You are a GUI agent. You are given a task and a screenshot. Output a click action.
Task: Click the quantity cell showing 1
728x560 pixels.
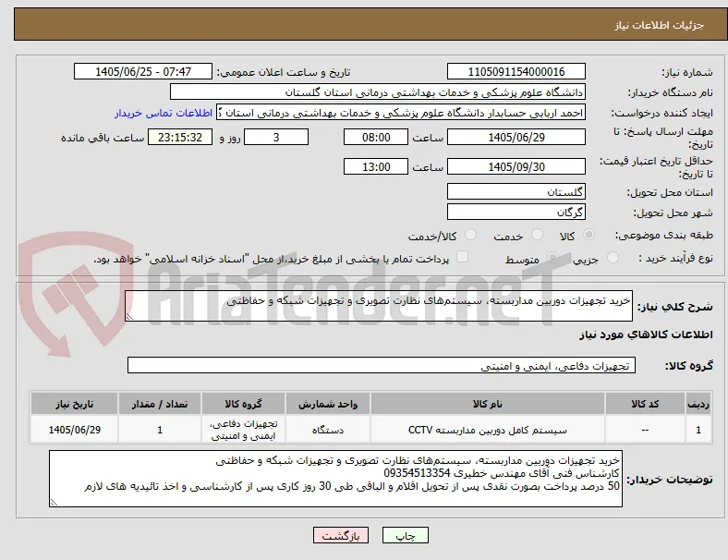click(160, 430)
